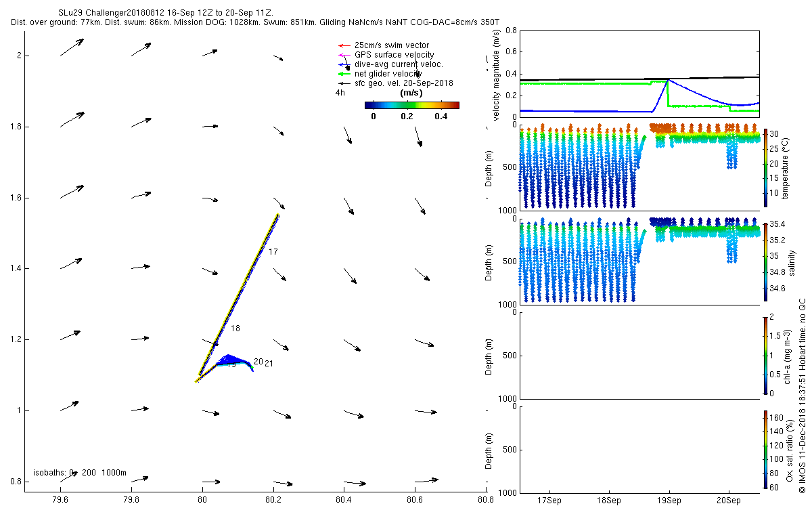This screenshot has height=508, width=812.
Task: Click the day 17 label on glider track
Action: pos(273,252)
